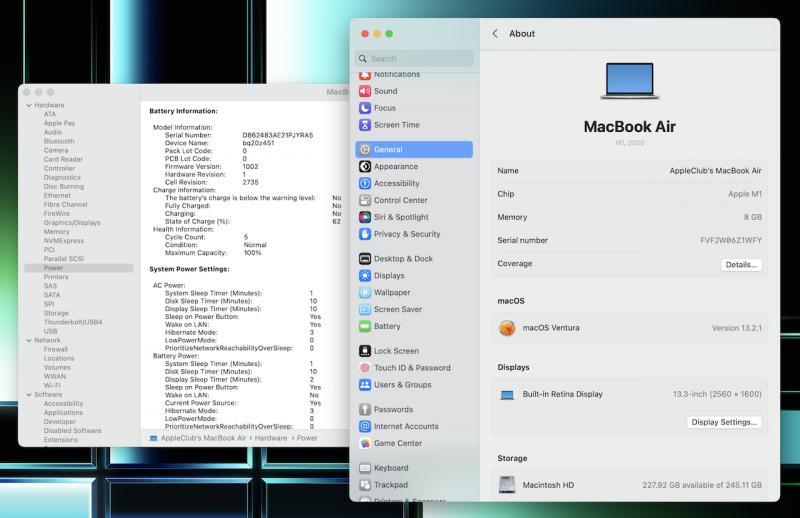
Task: Open Accessibility settings icon in System Settings
Action: click(365, 183)
